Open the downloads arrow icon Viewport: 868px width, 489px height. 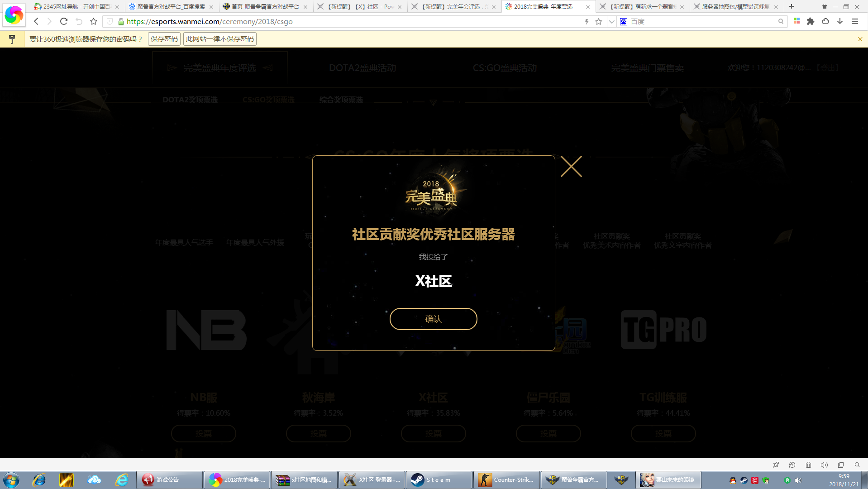pos(840,21)
